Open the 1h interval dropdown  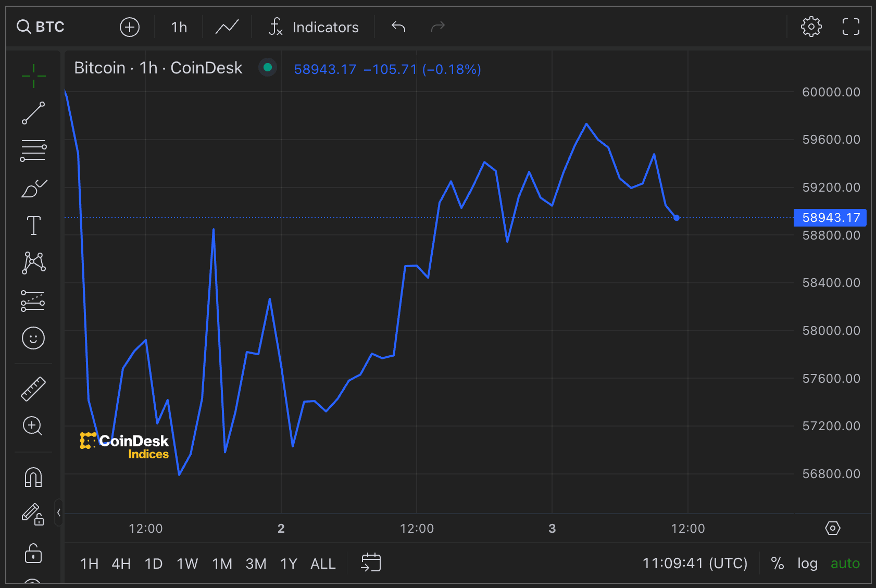tap(179, 27)
